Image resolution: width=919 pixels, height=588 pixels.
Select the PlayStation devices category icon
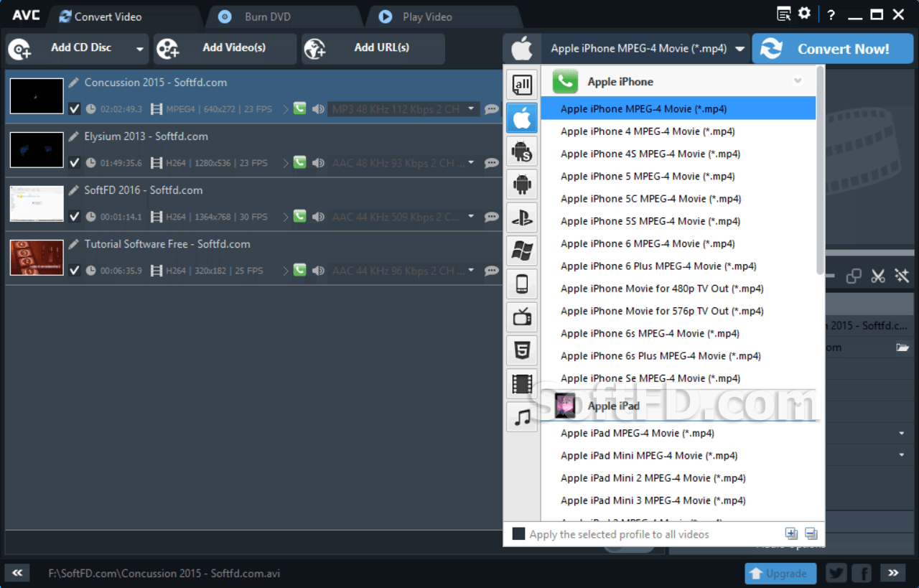tap(522, 218)
